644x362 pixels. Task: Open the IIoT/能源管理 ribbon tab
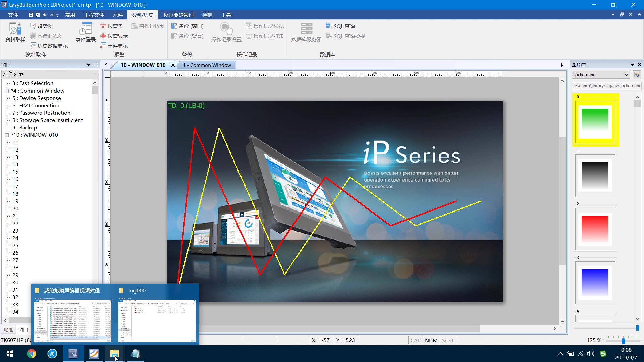click(x=178, y=15)
